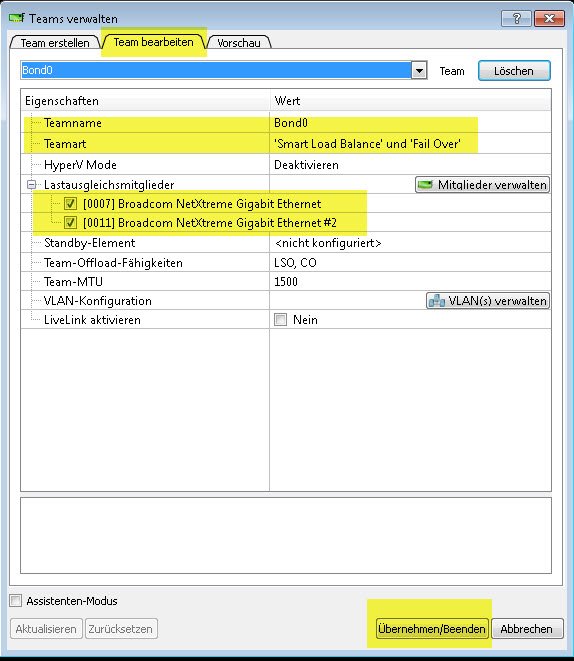Collapse the Lastausgleichsmitglieder tree node
The width and height of the screenshot is (574, 661).
click(32, 185)
